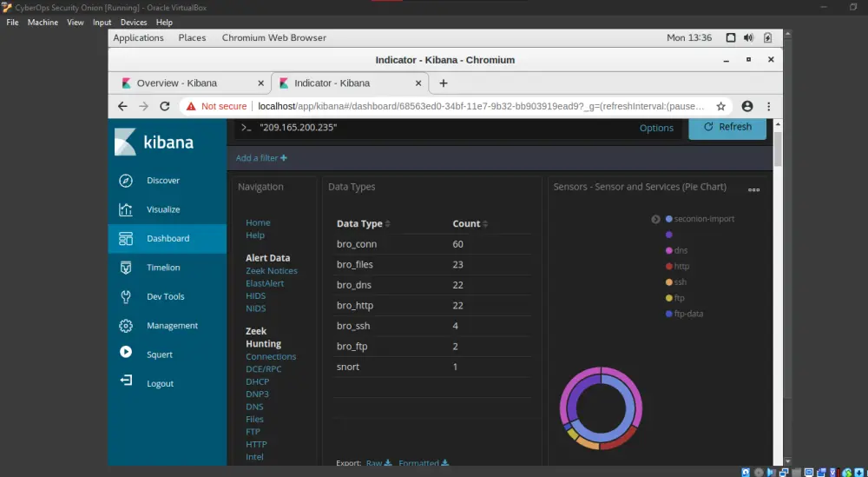The image size is (868, 477).
Task: Close the Overview - Kibana tab
Action: click(260, 83)
